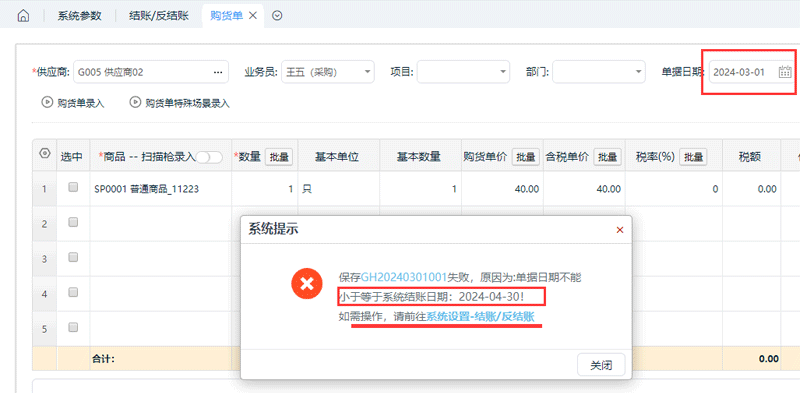Click the 购货单特殊场景录入 link text
Viewport: 800px width, 393px height.
[x=188, y=103]
